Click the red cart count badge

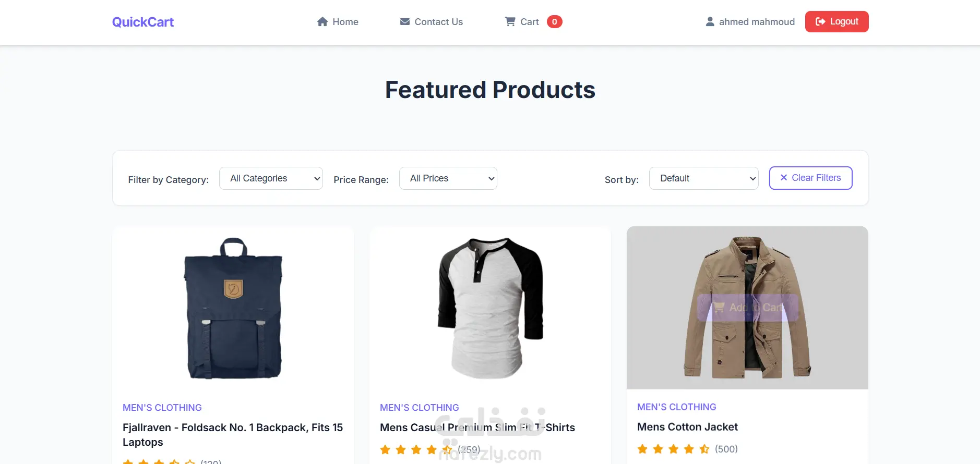tap(554, 22)
